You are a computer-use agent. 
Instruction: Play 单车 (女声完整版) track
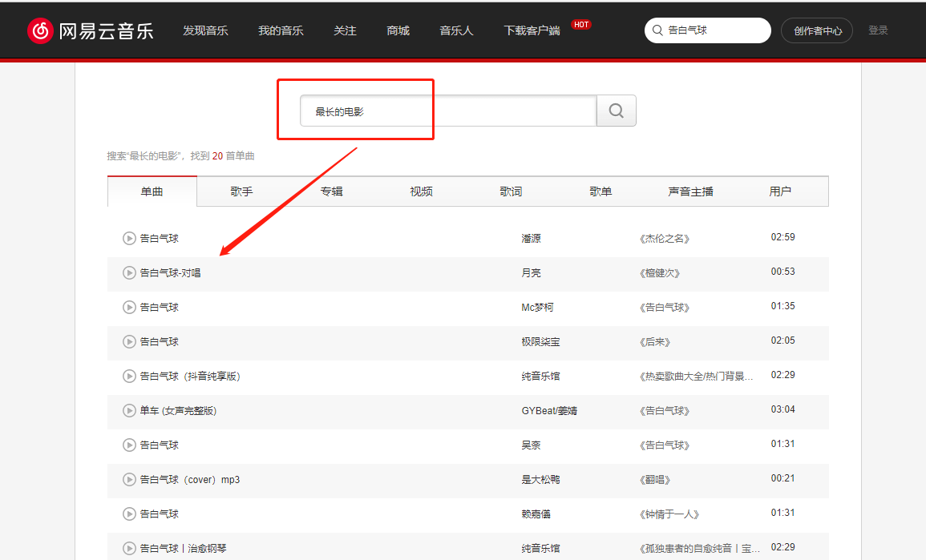click(x=129, y=411)
